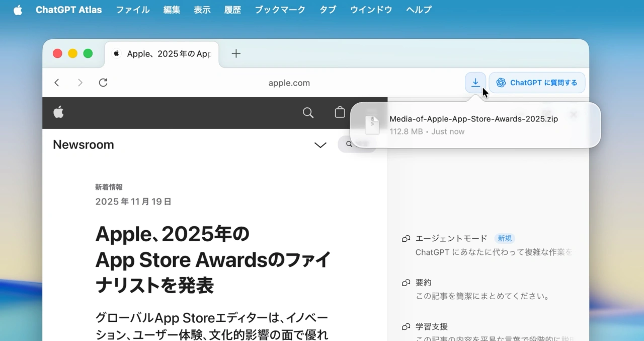
Task: Open the downloads popup via download arrow icon
Action: pyautogui.click(x=475, y=82)
